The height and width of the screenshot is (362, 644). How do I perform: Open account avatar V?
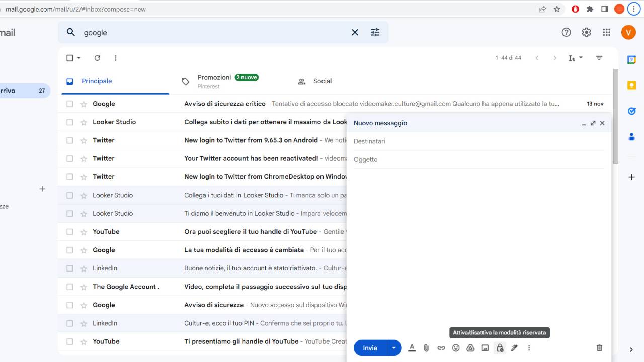click(x=628, y=32)
